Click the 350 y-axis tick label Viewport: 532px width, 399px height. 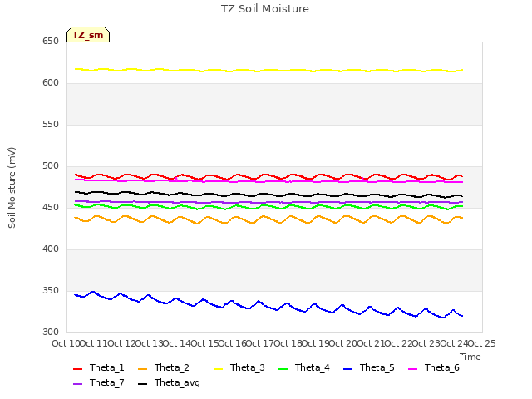click(x=51, y=291)
